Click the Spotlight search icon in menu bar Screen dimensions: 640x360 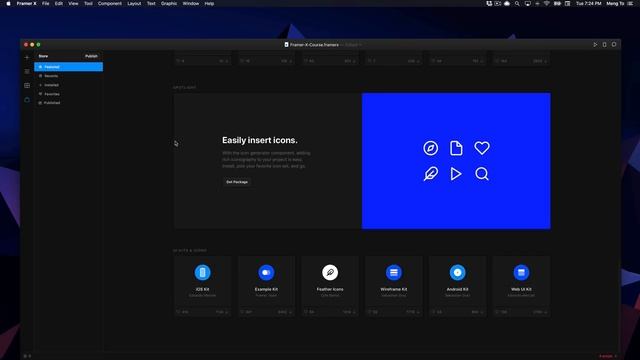click(517, 3)
